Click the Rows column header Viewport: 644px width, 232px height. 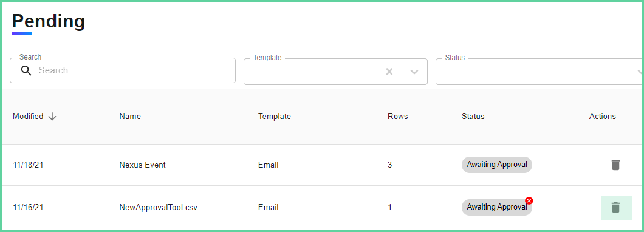pyautogui.click(x=397, y=116)
